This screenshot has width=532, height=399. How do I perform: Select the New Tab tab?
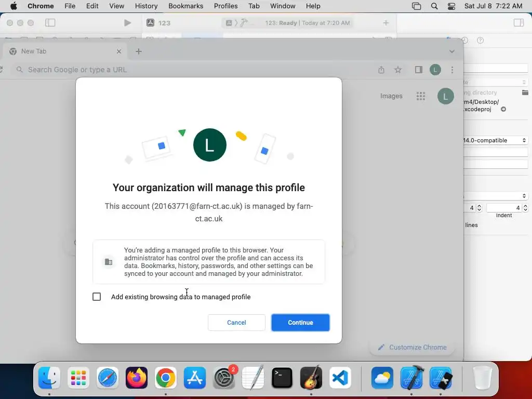point(64,51)
